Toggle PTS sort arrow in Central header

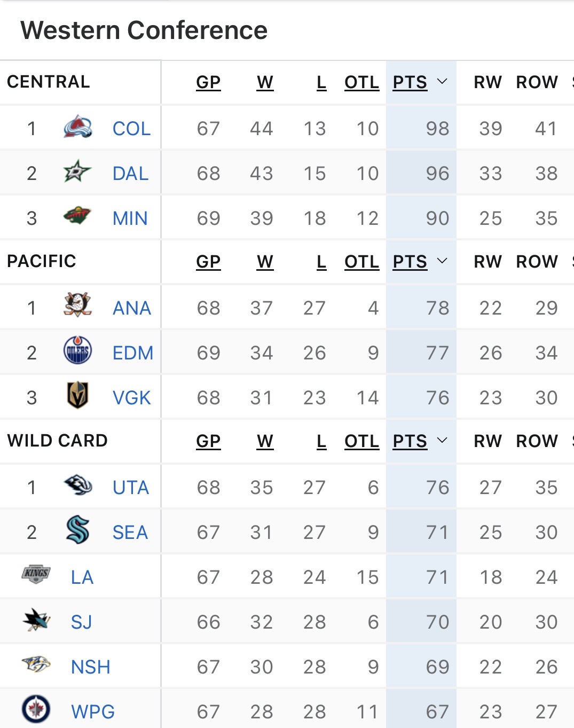[x=442, y=82]
